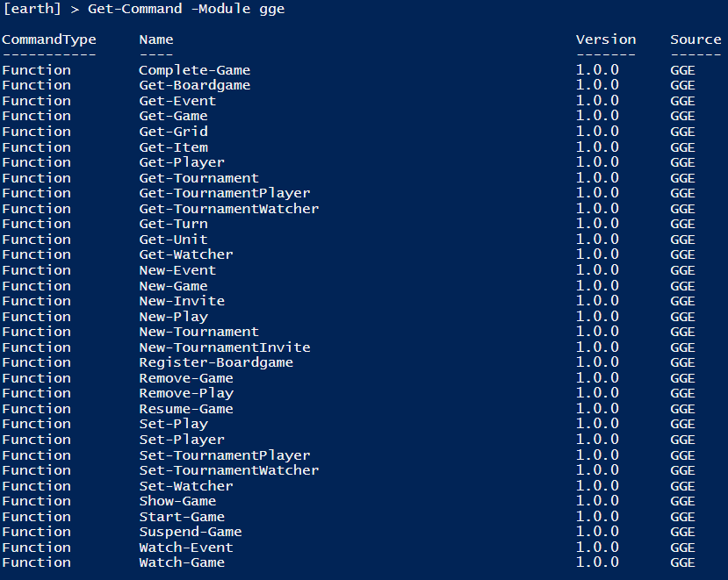Click the Register-Boardgame function text
Screen dimensions: 728x580
click(x=216, y=363)
